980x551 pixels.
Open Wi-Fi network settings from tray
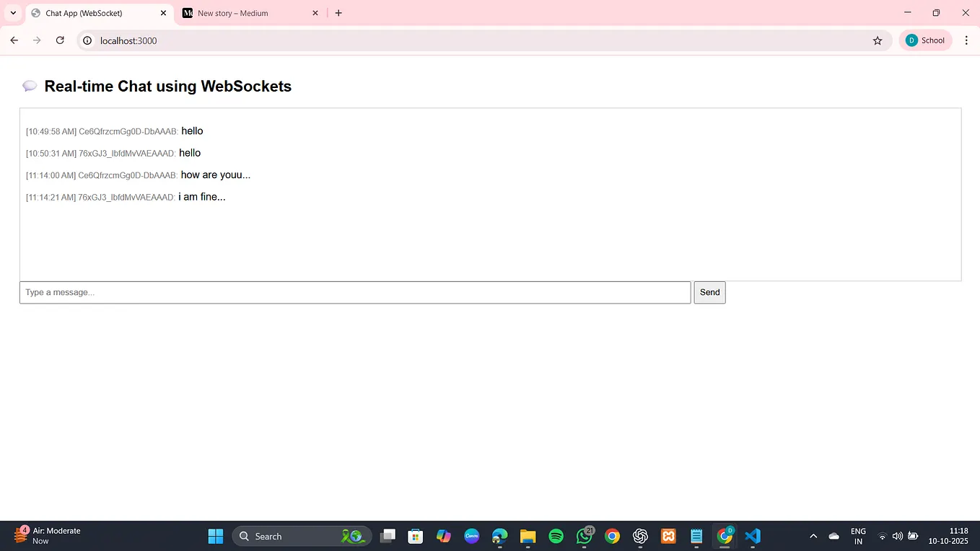tap(883, 536)
